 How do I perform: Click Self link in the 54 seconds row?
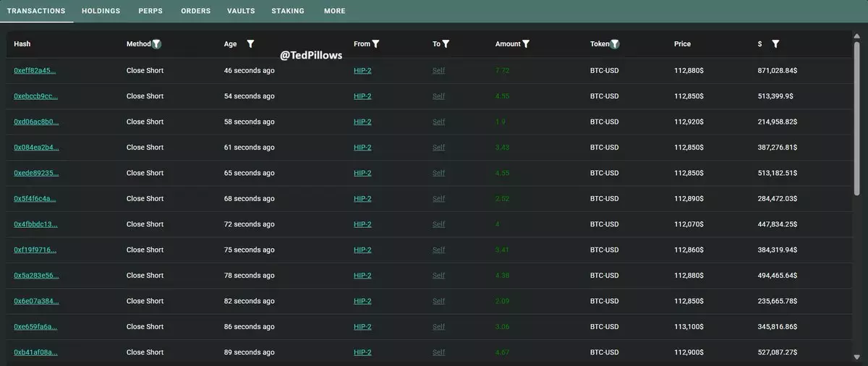(x=438, y=96)
